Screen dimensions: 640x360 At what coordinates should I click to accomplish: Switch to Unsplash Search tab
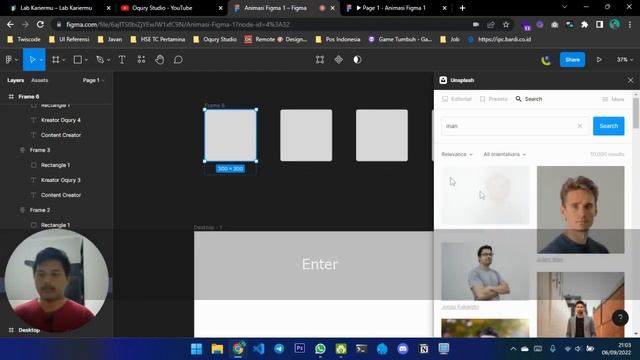pyautogui.click(x=529, y=99)
